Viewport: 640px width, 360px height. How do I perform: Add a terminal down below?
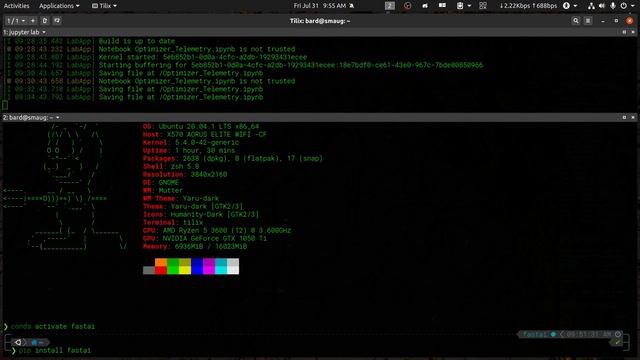pyautogui.click(x=57, y=20)
